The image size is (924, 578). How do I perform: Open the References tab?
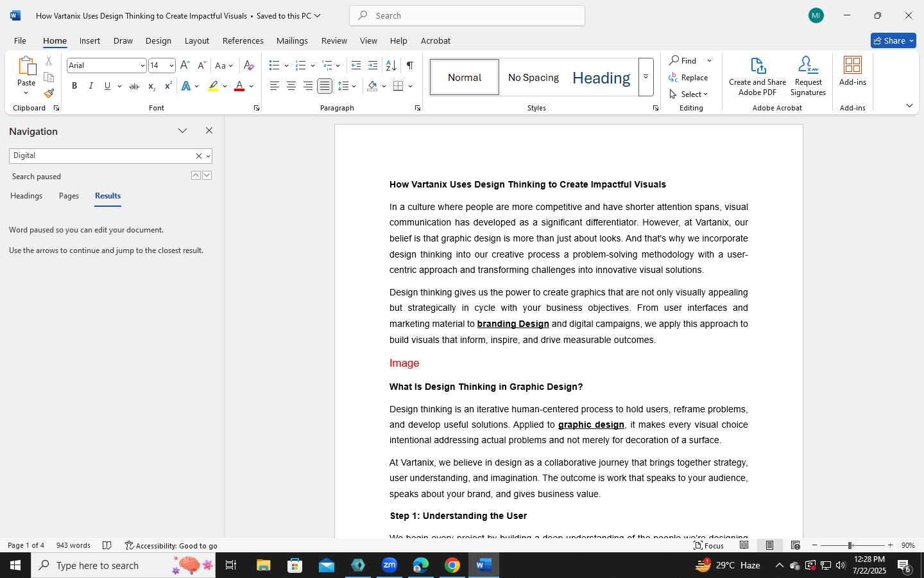click(x=243, y=40)
